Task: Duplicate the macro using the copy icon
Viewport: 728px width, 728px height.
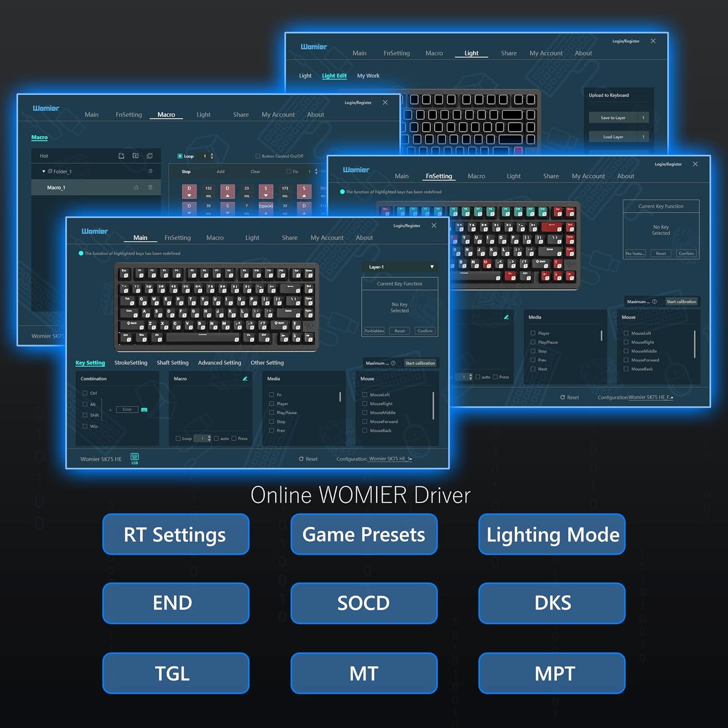Action: 149,155
